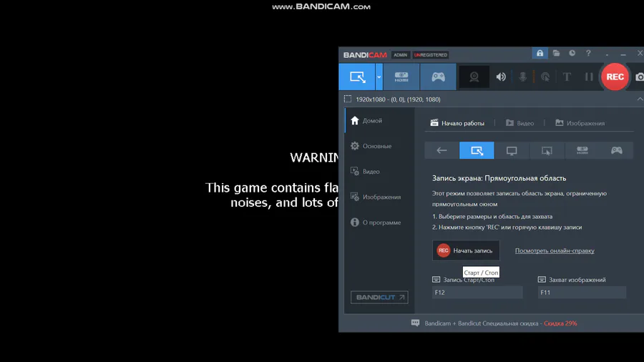644x362 pixels.
Task: Open Видео settings in sidebar
Action: [379, 172]
